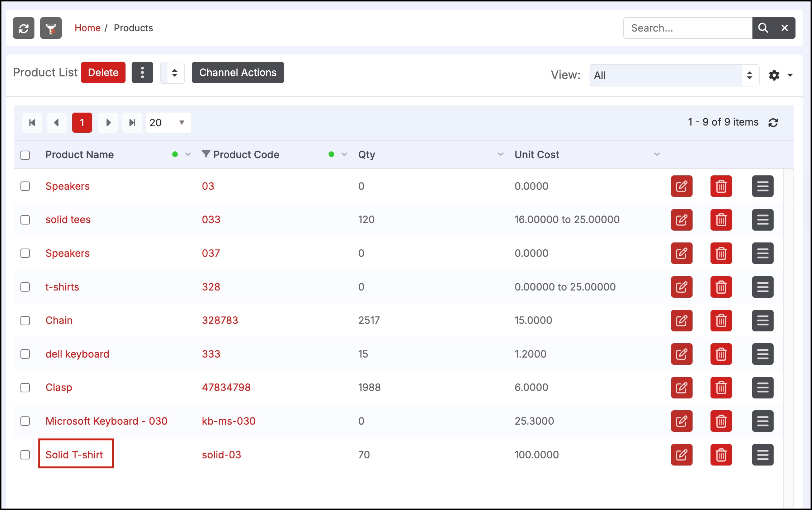Check the dell keyboard row checkbox
Screen dimensions: 812x510
[25, 354]
